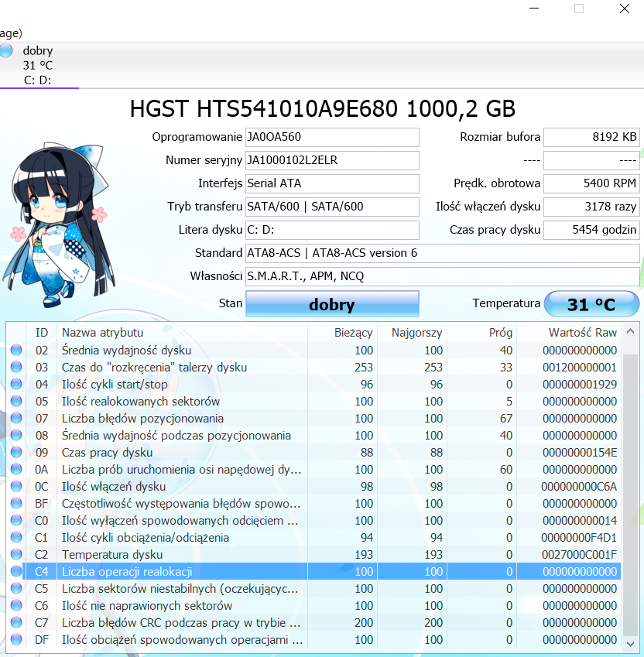Minimize the window

coord(534,9)
